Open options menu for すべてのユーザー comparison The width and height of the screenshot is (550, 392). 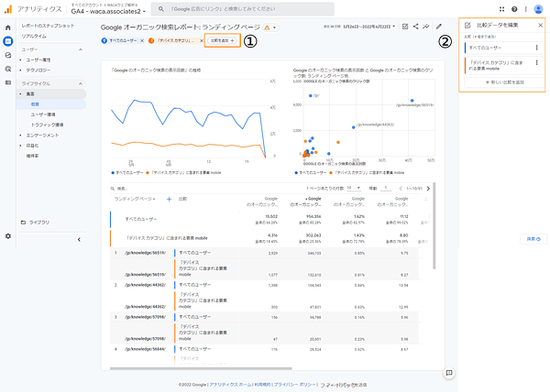point(536,48)
